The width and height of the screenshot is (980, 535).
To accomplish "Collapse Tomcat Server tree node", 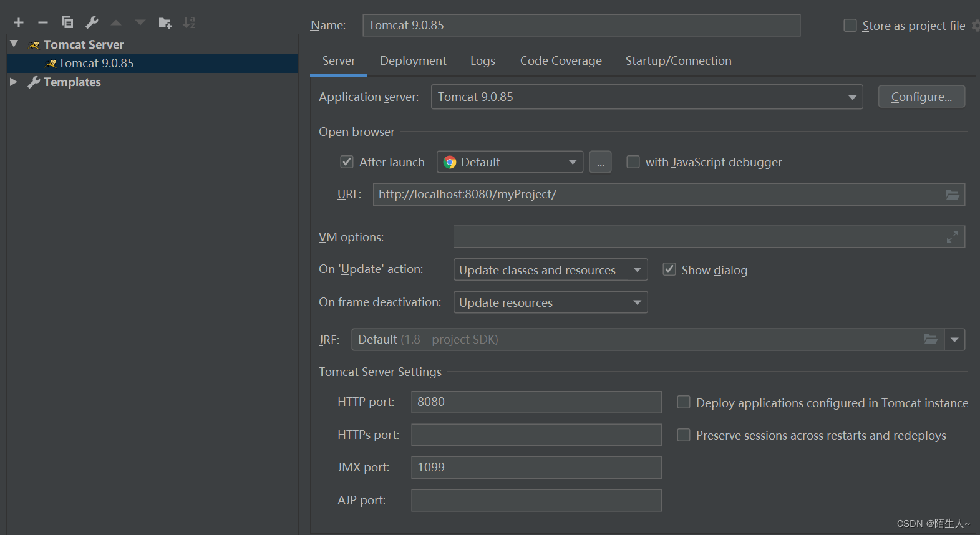I will click(14, 44).
